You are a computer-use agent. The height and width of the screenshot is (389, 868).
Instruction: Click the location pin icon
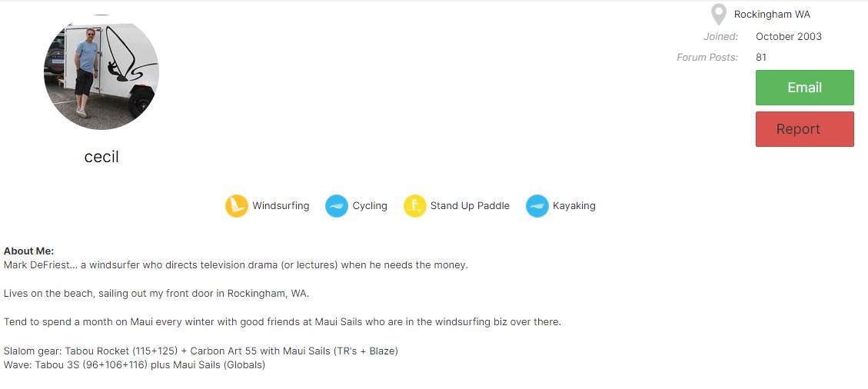click(x=718, y=15)
